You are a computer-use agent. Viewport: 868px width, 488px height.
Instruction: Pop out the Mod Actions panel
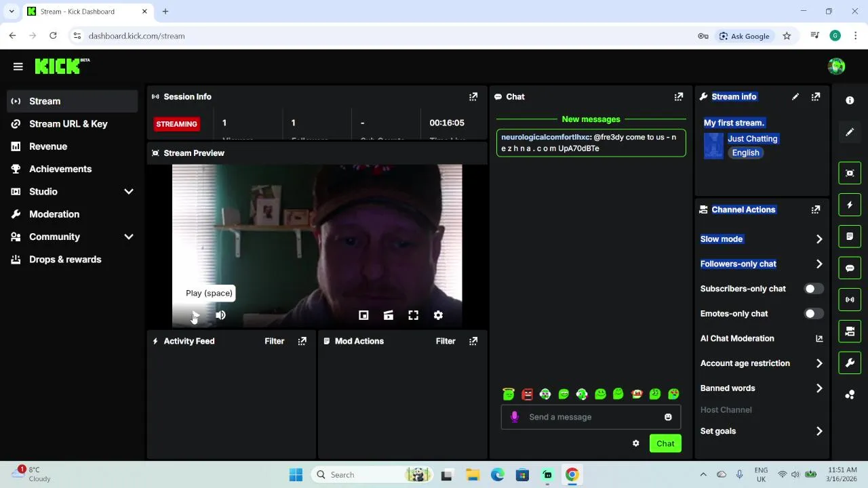click(473, 342)
